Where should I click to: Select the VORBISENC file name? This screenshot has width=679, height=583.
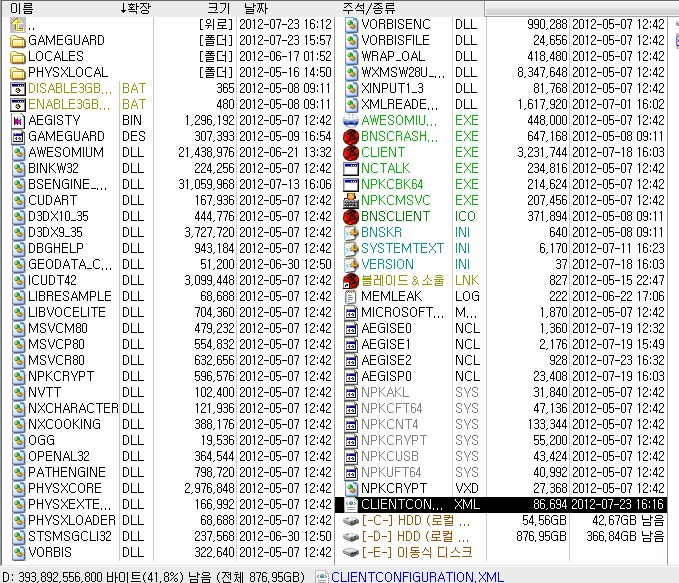point(396,25)
